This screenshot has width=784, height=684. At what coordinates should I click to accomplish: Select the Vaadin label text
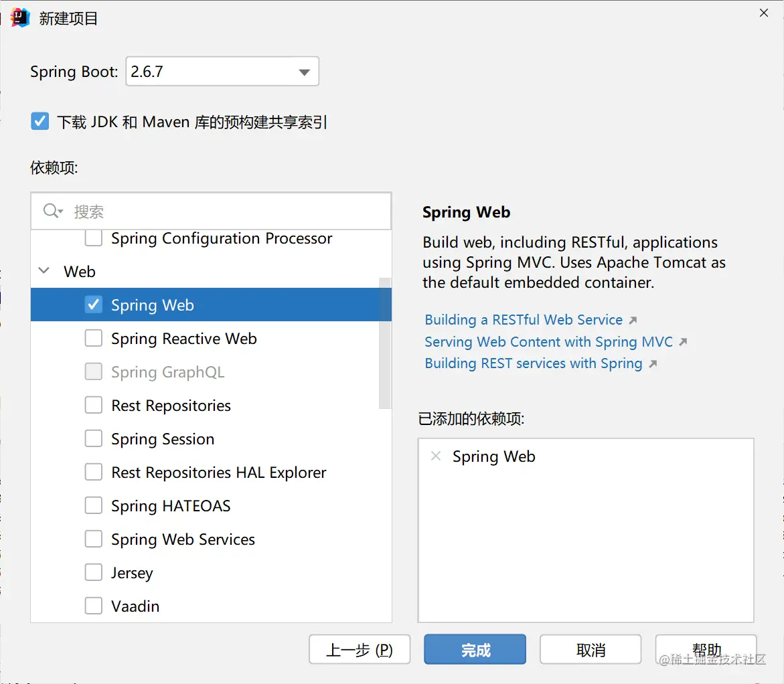[x=135, y=606]
